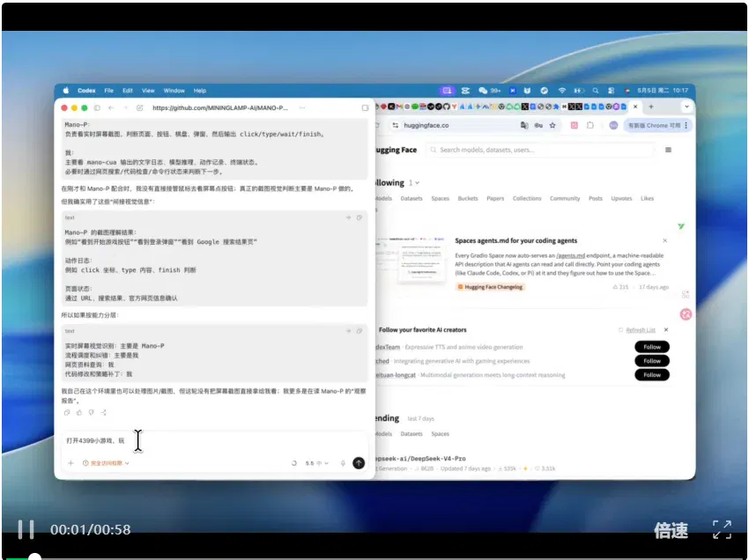Image resolution: width=749 pixels, height=560 pixels.
Task: Click the Hugging Face Changelog tag
Action: 490,287
